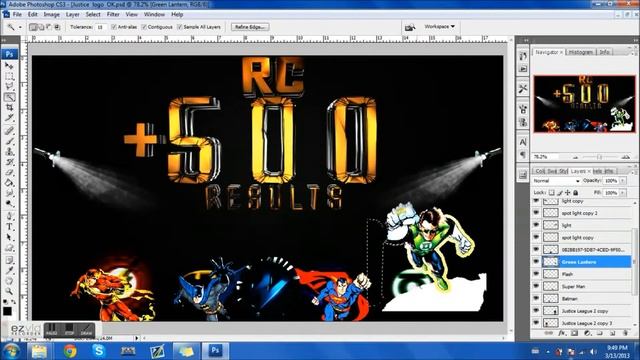
Task: Hide the spot light copy 2 layer
Action: click(x=536, y=213)
